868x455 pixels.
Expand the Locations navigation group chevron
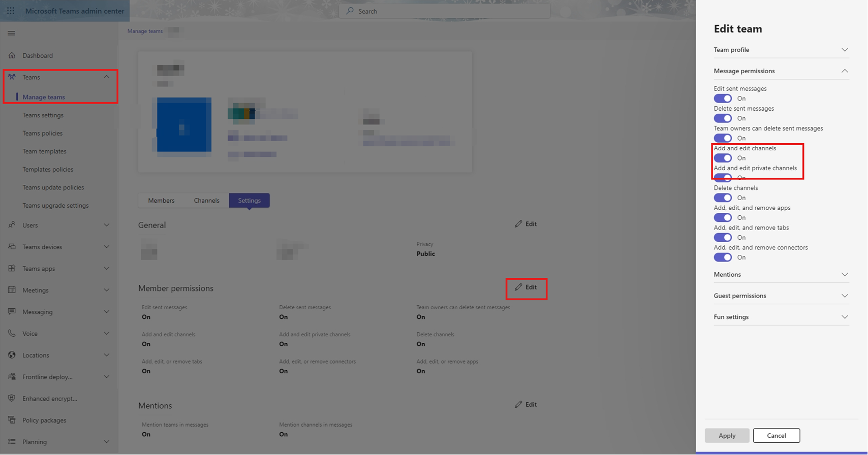tap(107, 355)
